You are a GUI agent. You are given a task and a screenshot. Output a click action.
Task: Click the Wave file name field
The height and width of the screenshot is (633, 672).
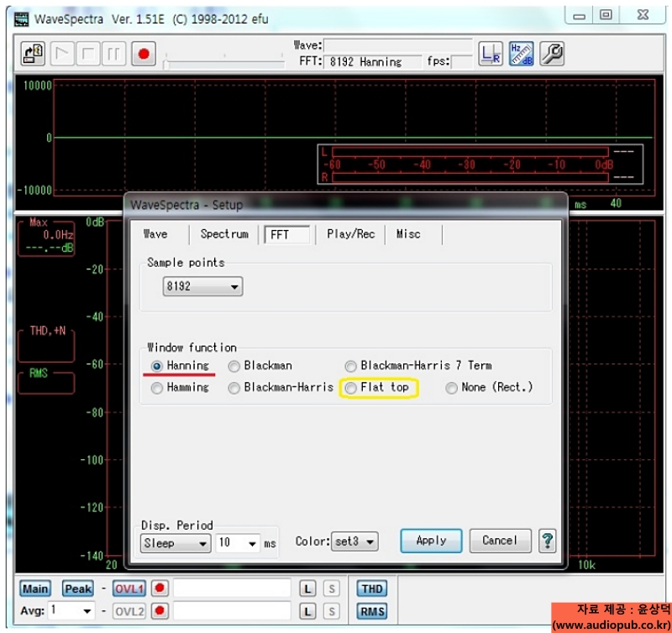pos(398,45)
